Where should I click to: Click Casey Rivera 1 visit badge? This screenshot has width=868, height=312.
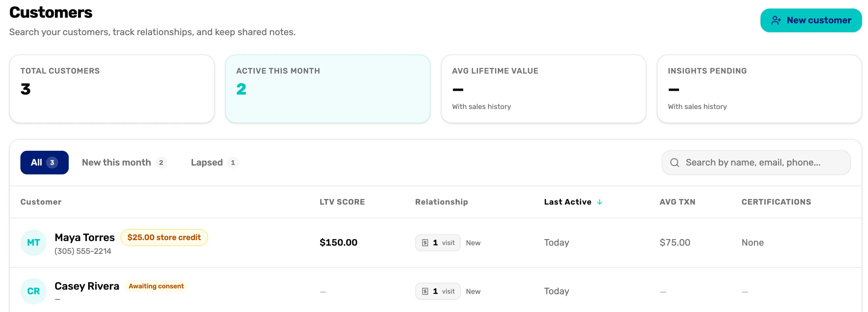click(438, 291)
